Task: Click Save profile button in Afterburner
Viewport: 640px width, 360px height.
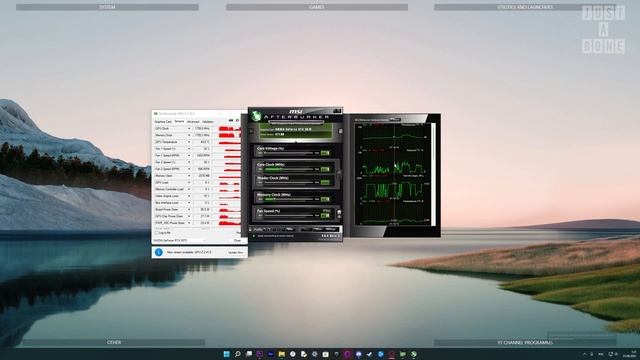Action: click(x=290, y=229)
